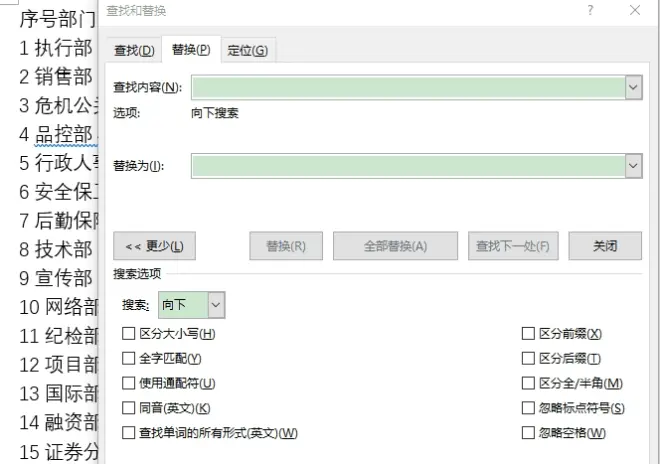Close the 查找和替换 dialog
Viewport: 660px width, 464px height.
635,10
